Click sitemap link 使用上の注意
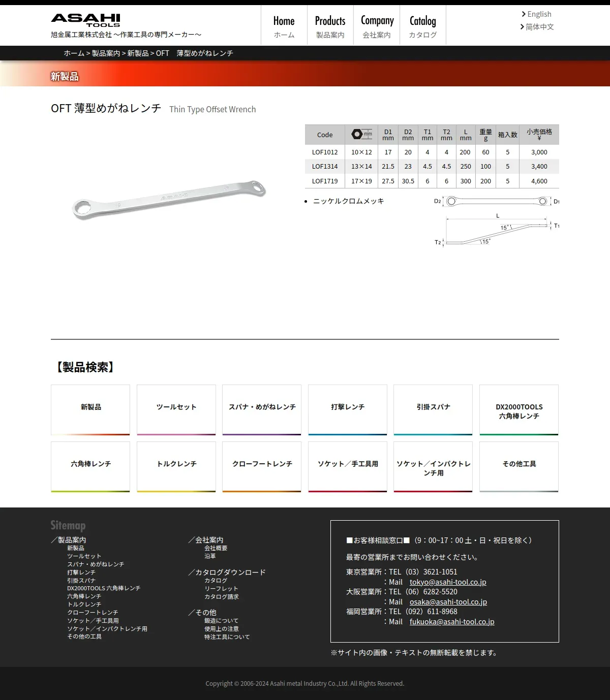 pyautogui.click(x=222, y=629)
